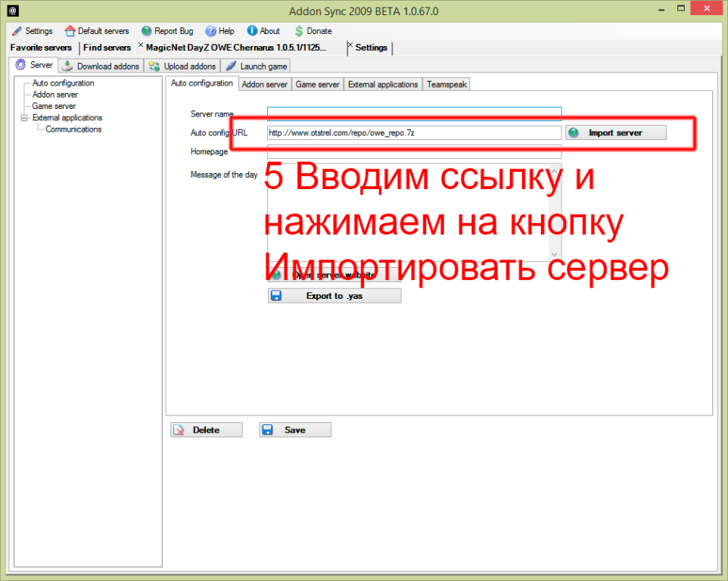Open Settings from the top toolbar
Viewport: 728px width, 581px height.
click(x=32, y=31)
